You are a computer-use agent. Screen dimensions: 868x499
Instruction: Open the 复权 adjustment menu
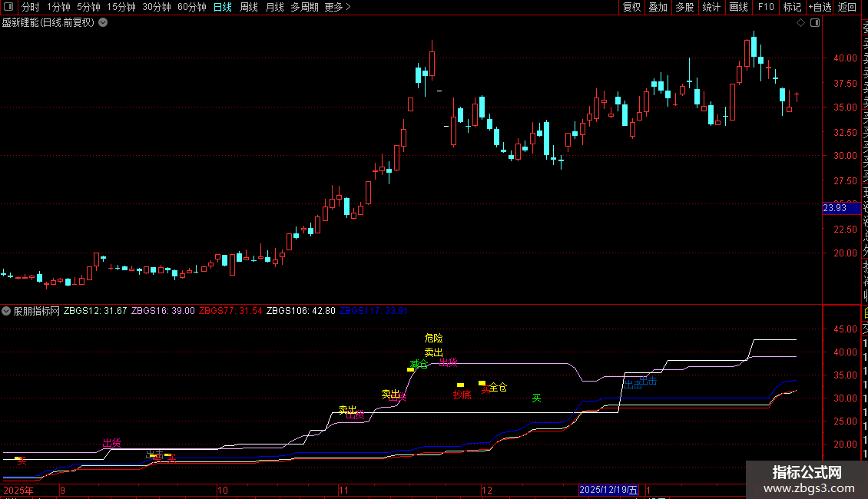631,7
